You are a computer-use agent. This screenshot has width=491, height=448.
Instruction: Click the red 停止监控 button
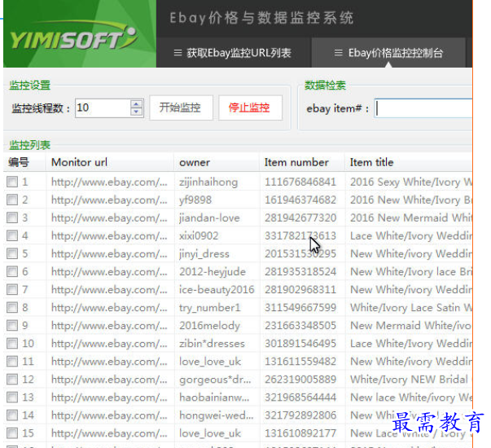tap(250, 108)
